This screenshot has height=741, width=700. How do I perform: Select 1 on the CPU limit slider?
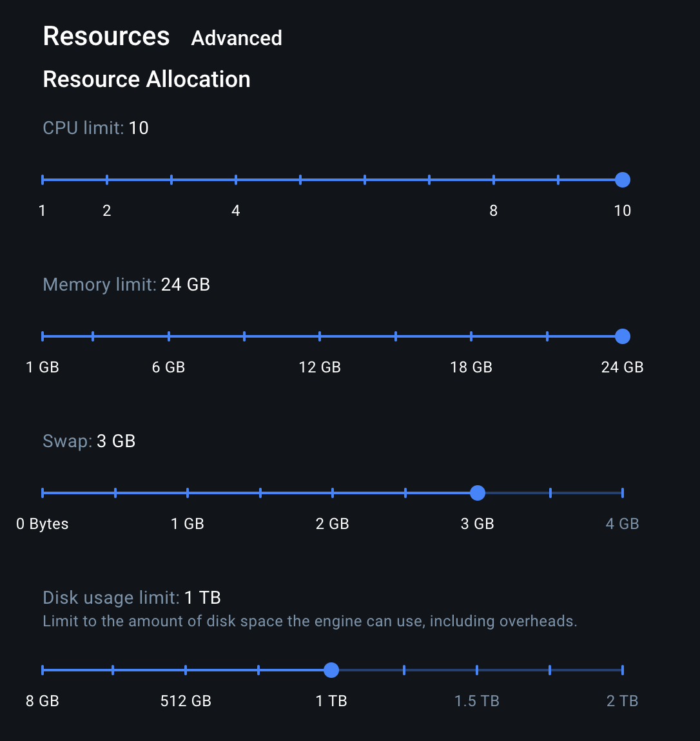click(43, 180)
